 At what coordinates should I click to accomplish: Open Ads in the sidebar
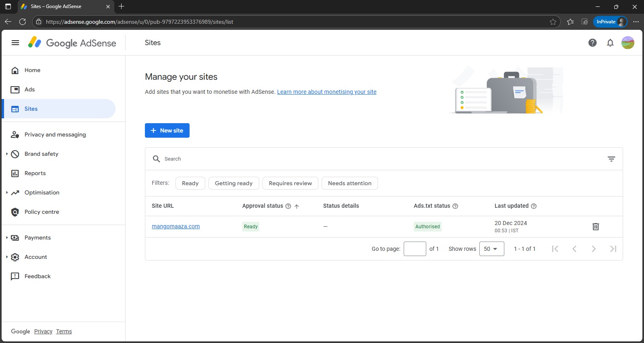pyautogui.click(x=58, y=89)
